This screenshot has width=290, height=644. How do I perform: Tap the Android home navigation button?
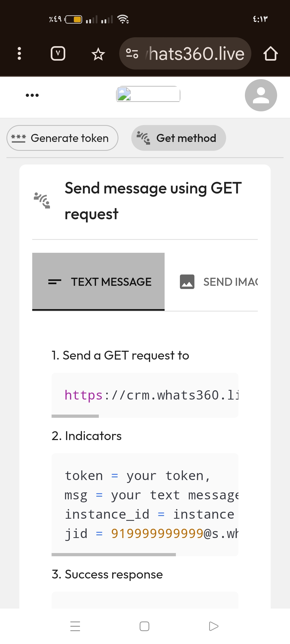coord(144,626)
